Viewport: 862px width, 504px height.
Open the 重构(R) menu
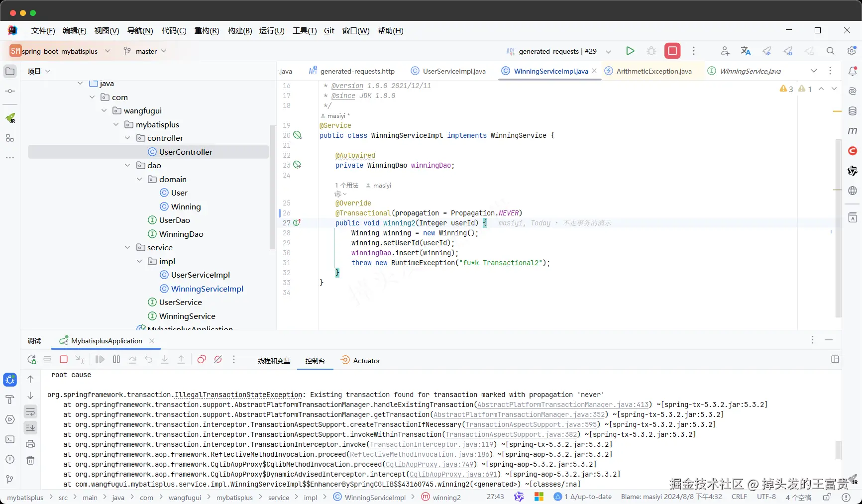point(207,30)
